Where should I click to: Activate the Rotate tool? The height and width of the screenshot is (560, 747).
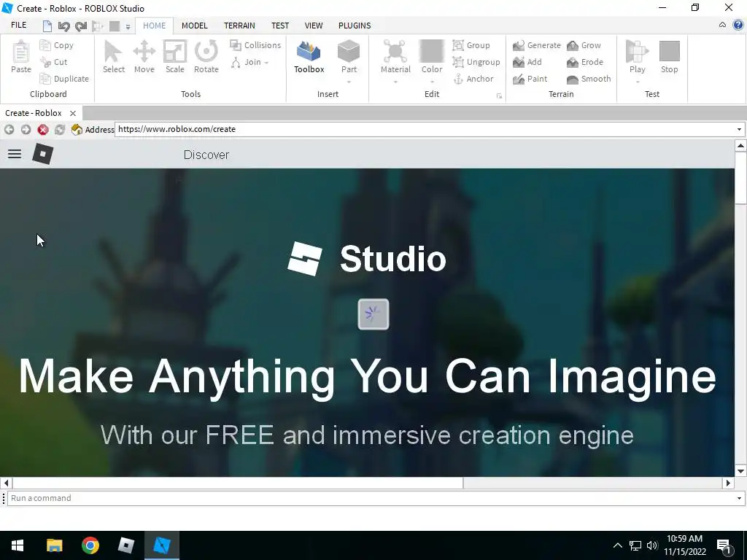(206, 57)
